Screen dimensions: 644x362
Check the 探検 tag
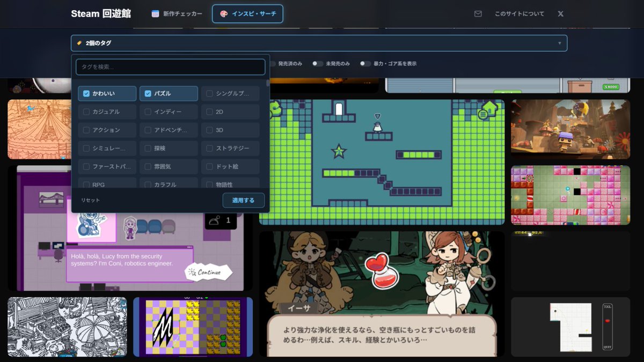(169, 149)
